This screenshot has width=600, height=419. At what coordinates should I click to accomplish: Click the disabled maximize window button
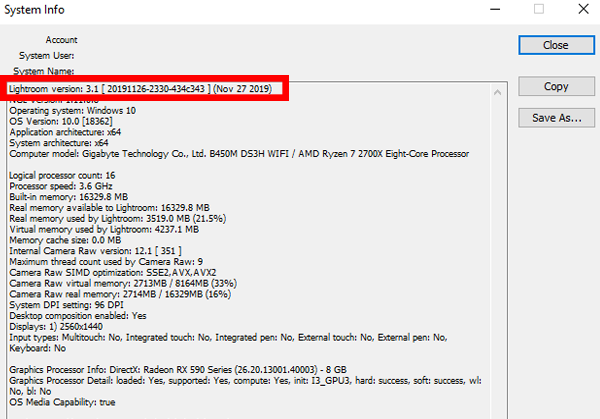539,9
